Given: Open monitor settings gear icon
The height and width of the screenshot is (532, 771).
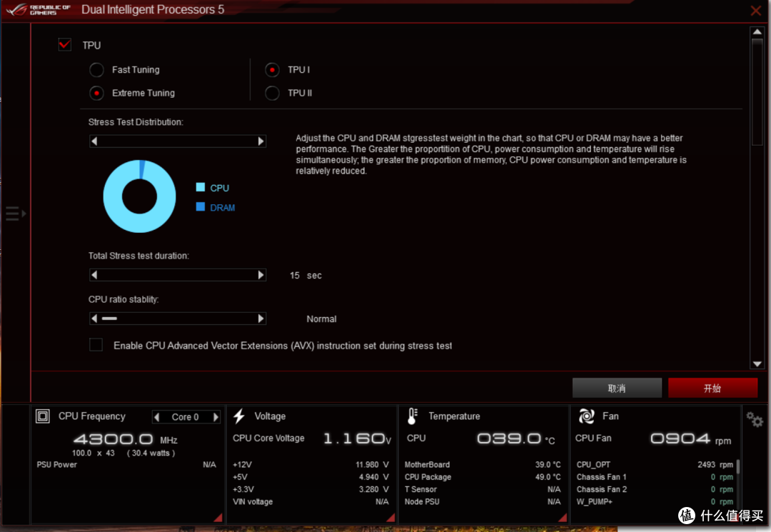Looking at the screenshot, I should click(x=755, y=419).
